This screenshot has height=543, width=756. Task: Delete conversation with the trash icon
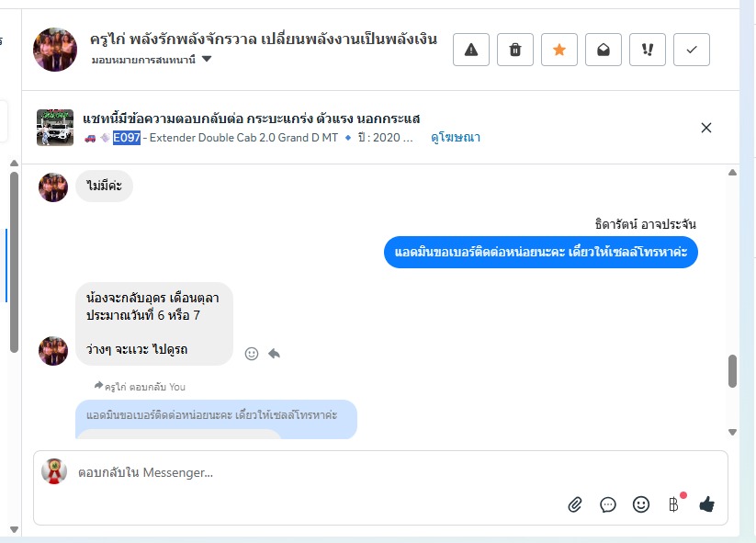click(515, 50)
